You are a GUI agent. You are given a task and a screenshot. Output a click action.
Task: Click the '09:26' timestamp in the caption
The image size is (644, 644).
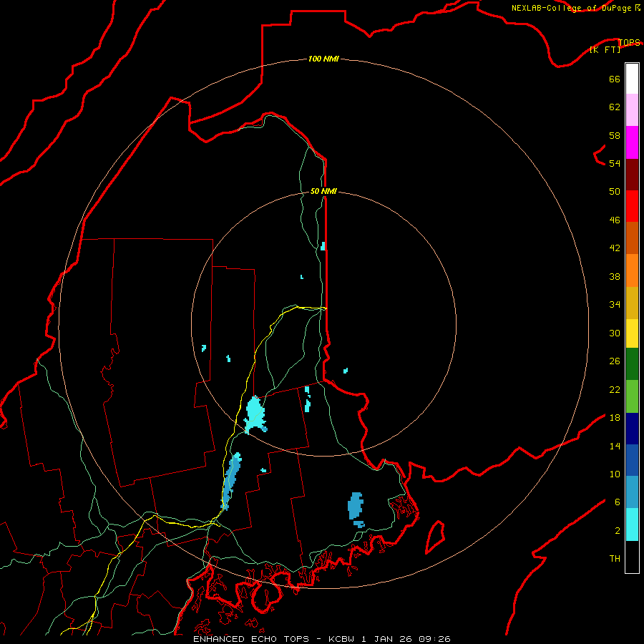tap(434, 639)
